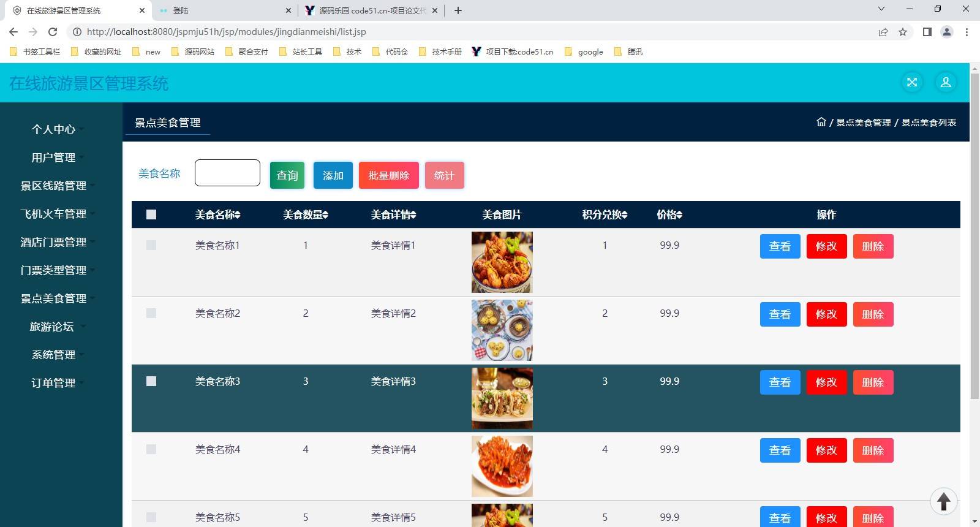
Task: Toggle the select-all checkbox in table header
Action: pos(151,214)
